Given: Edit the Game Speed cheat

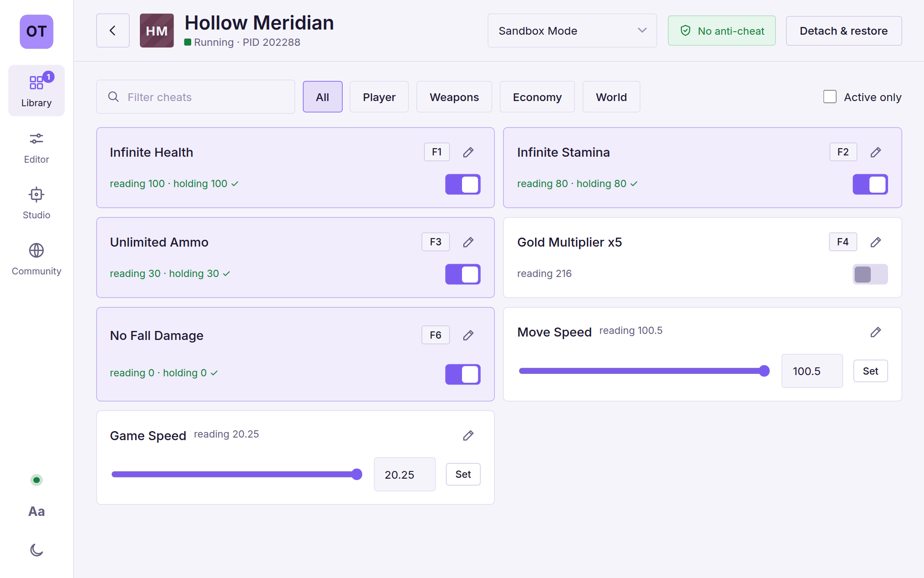Looking at the screenshot, I should pyautogui.click(x=468, y=436).
